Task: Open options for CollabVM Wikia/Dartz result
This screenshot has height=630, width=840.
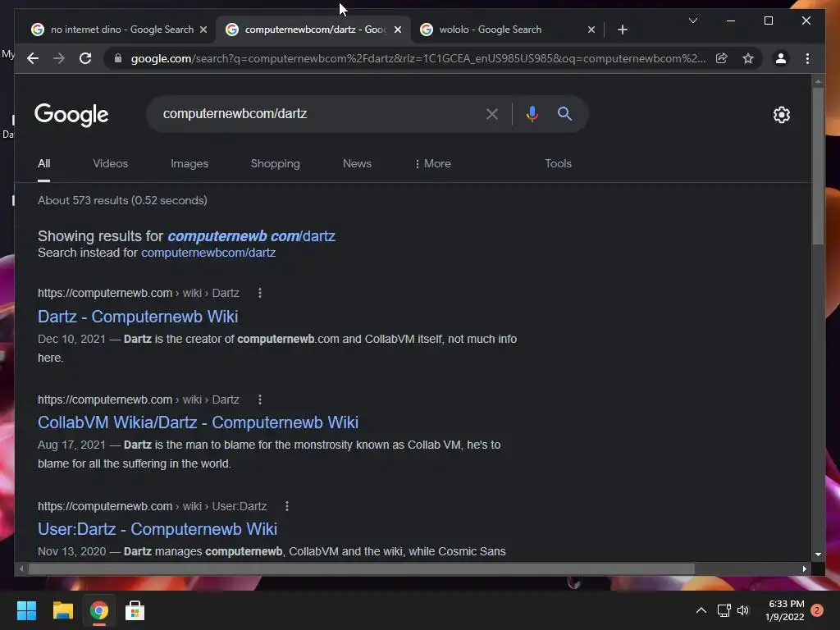Action: [x=260, y=399]
